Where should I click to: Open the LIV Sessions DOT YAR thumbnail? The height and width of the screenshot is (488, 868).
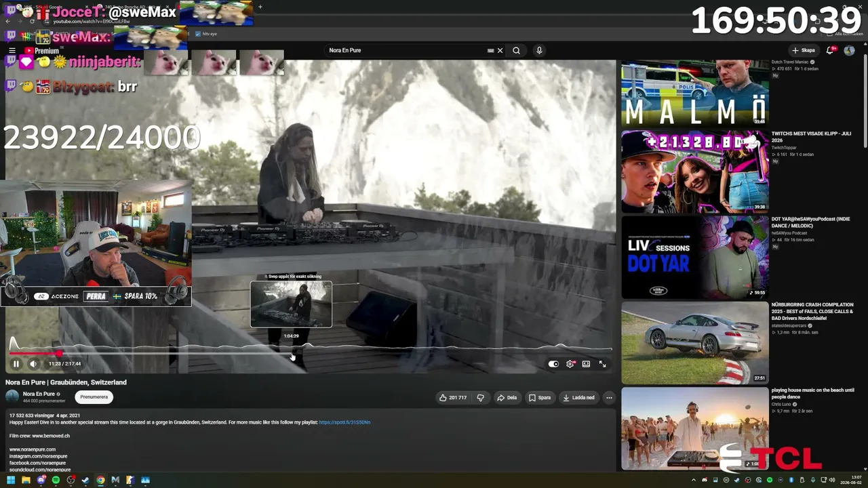click(695, 257)
